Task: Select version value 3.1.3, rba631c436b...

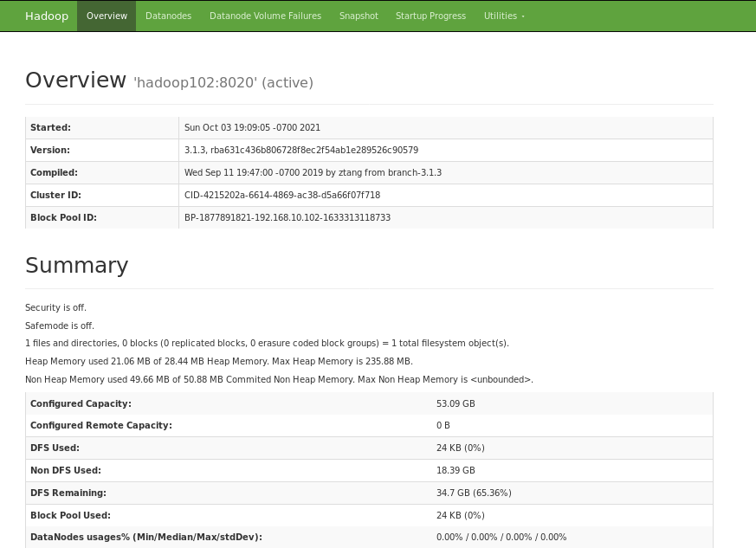Action: [301, 150]
